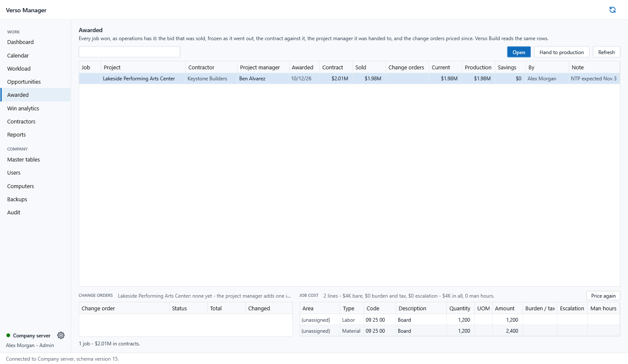Click Alex Morgan - Admin user label
Viewport: 628px width, 364px height.
pyautogui.click(x=30, y=345)
